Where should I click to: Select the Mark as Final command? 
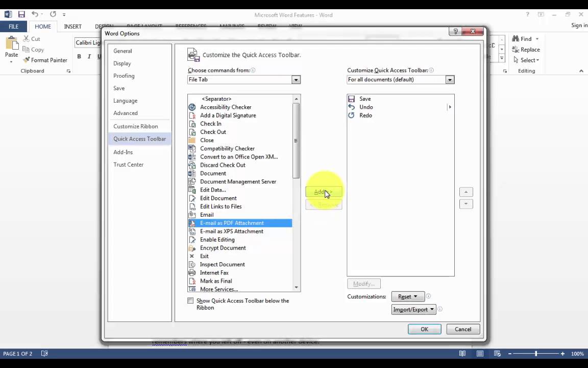[240, 281]
